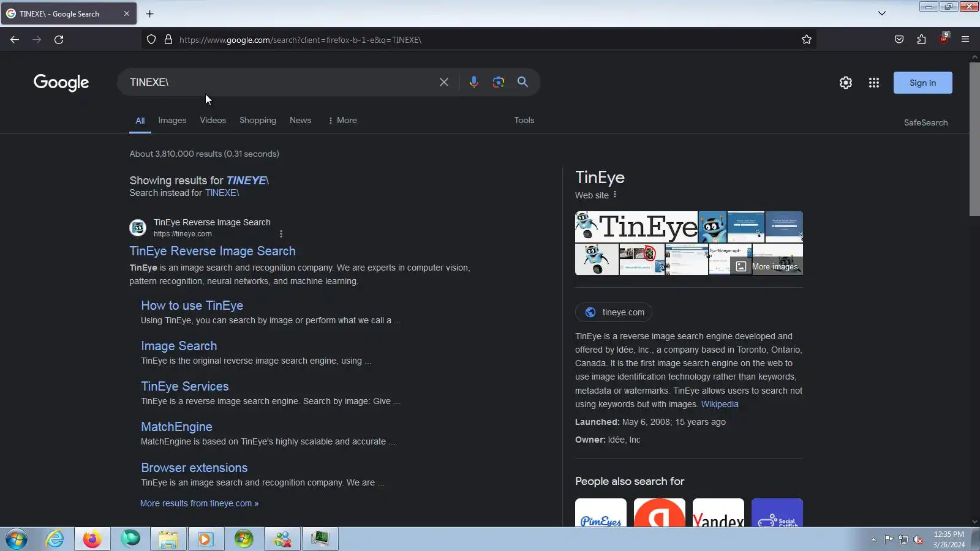Open Google quick settings gear
The image size is (980, 551).
click(846, 83)
